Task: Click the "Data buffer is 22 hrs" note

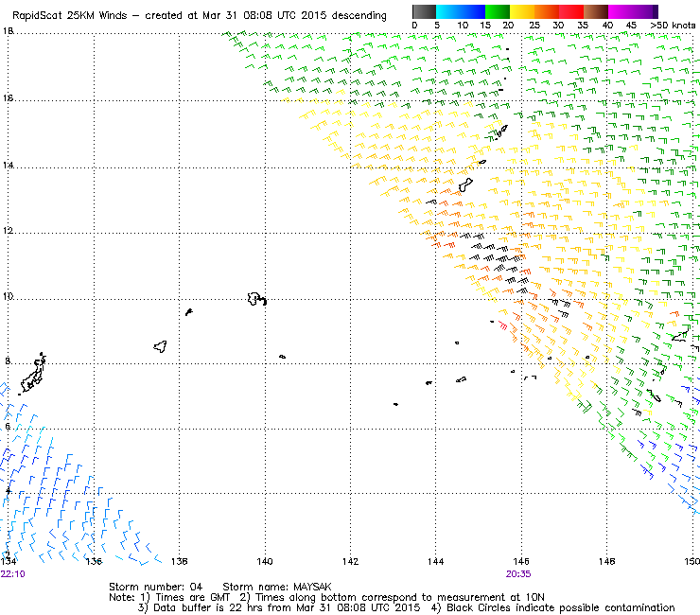Action: (x=209, y=607)
